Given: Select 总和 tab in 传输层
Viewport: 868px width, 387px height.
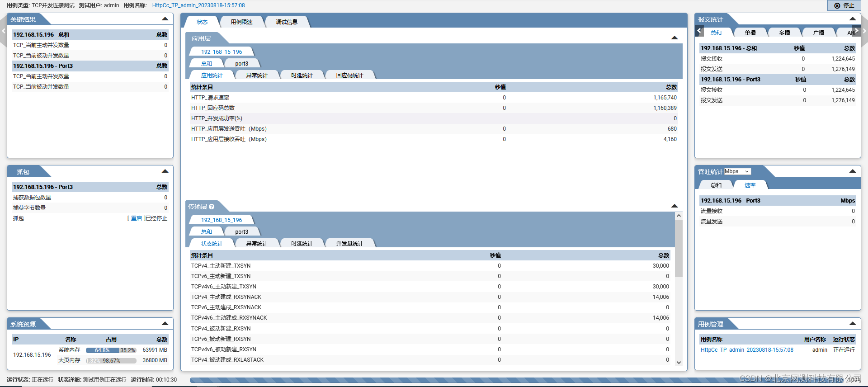Looking at the screenshot, I should [207, 232].
